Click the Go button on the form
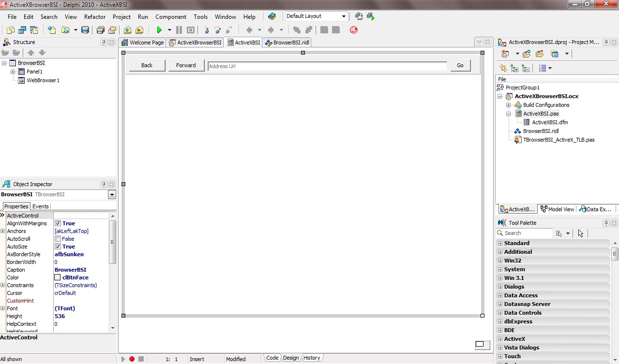This screenshot has height=364, width=619. [460, 65]
